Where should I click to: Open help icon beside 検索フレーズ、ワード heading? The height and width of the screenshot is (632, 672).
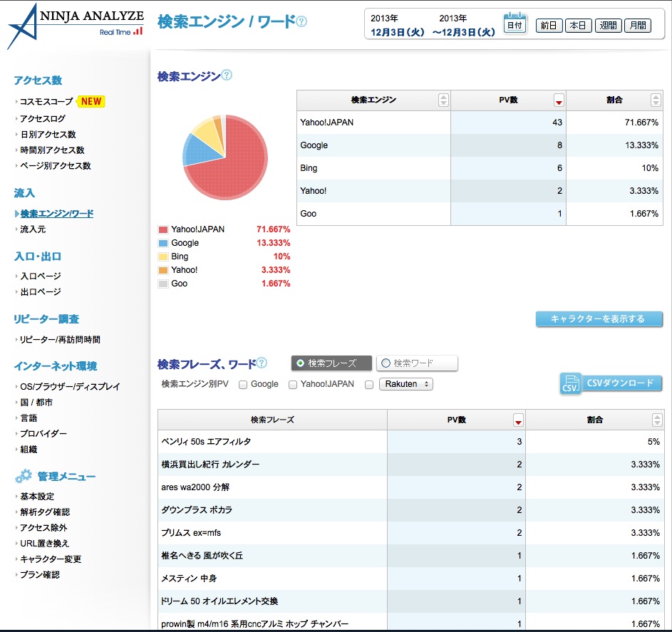[x=262, y=363]
